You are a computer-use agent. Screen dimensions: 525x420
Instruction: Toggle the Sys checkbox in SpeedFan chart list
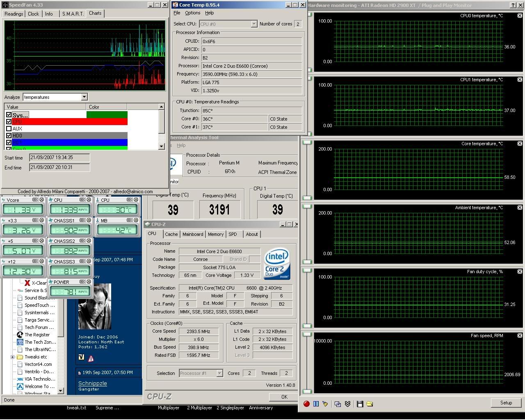pyautogui.click(x=9, y=115)
